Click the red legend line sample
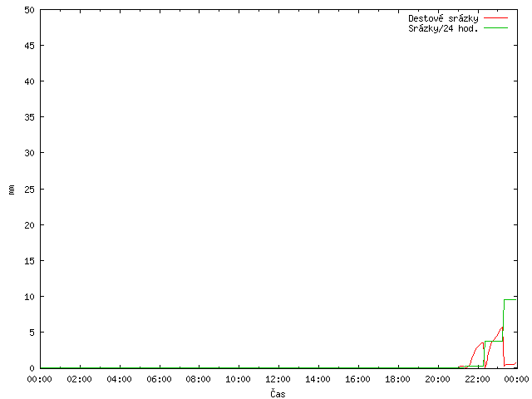This screenshot has height=399, width=532. tap(495, 17)
